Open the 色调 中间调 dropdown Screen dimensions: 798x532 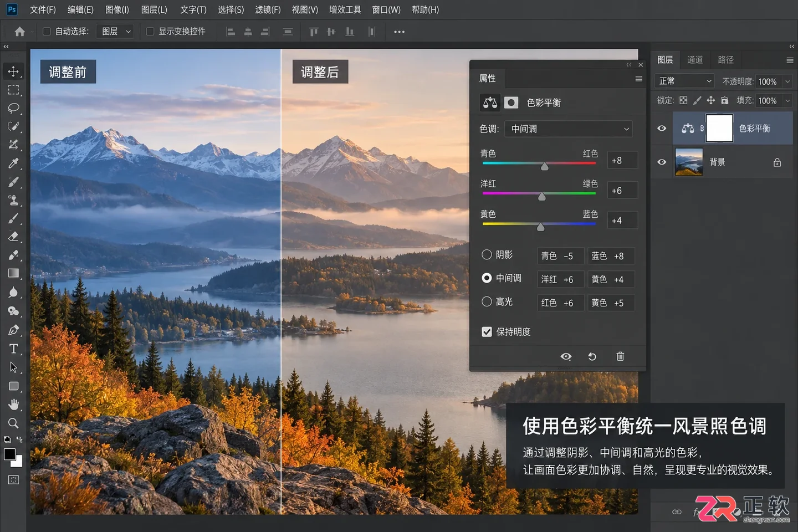click(569, 129)
